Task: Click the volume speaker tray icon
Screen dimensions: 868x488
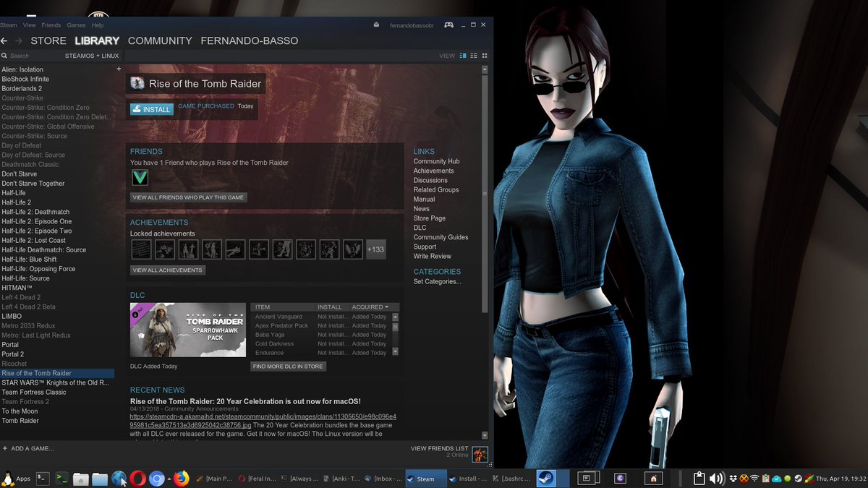Action: pyautogui.click(x=716, y=478)
